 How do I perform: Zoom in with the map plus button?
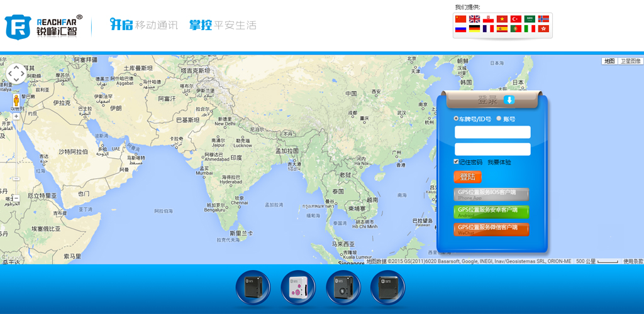[16, 116]
